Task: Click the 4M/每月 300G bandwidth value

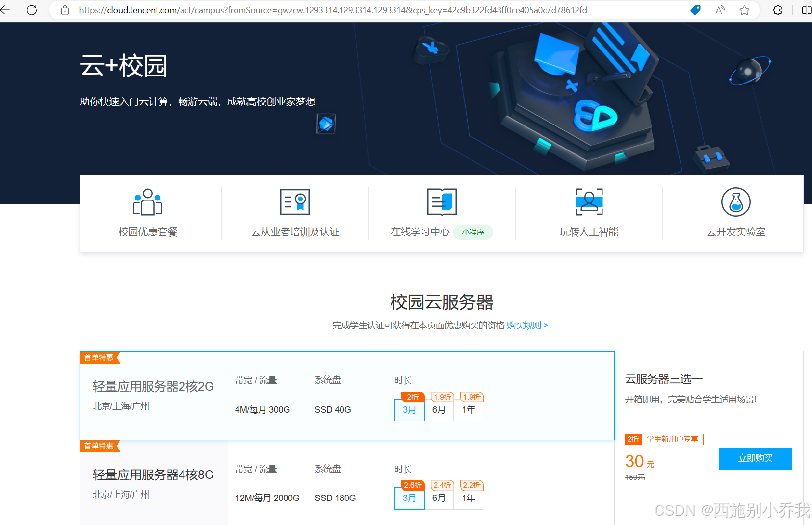Action: pos(262,410)
